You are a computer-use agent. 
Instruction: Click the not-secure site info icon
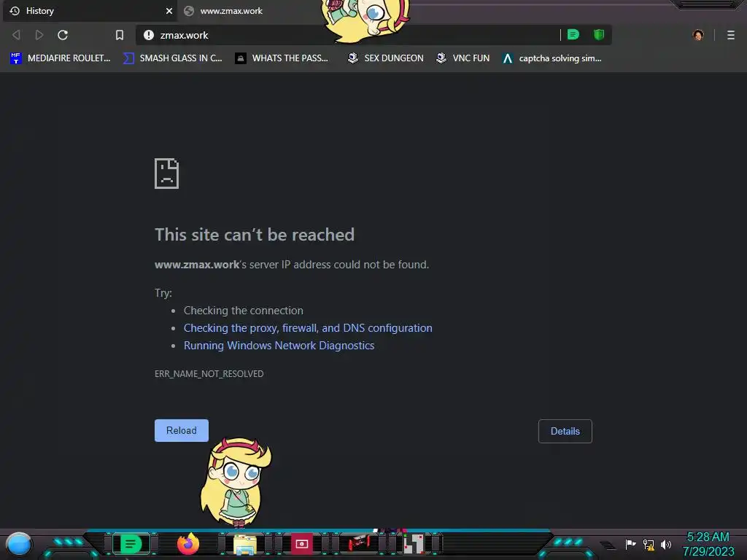(x=149, y=35)
